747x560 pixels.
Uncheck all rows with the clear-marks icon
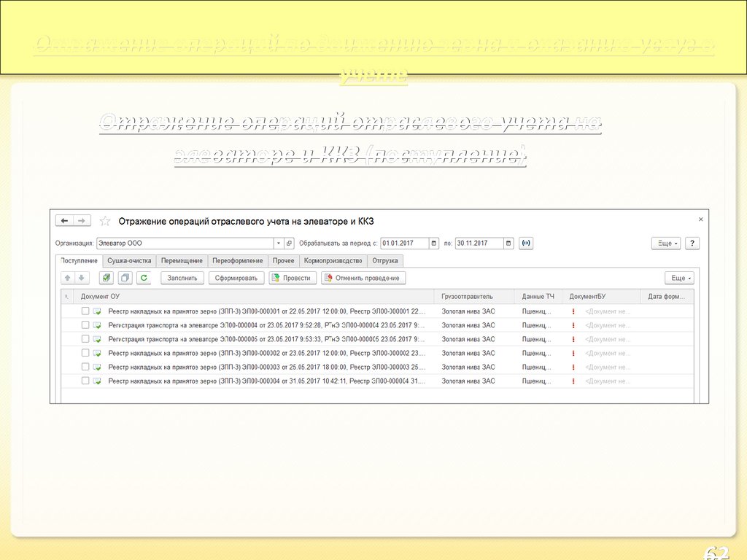(125, 278)
